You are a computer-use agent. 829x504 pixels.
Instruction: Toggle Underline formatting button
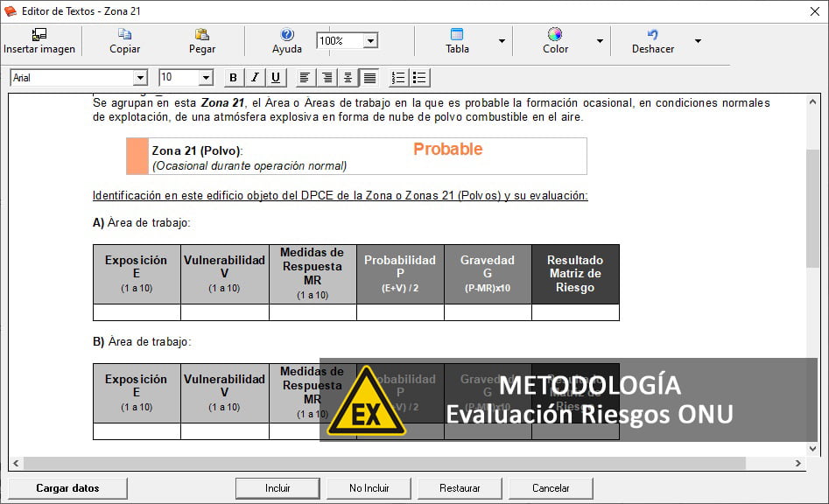(276, 78)
